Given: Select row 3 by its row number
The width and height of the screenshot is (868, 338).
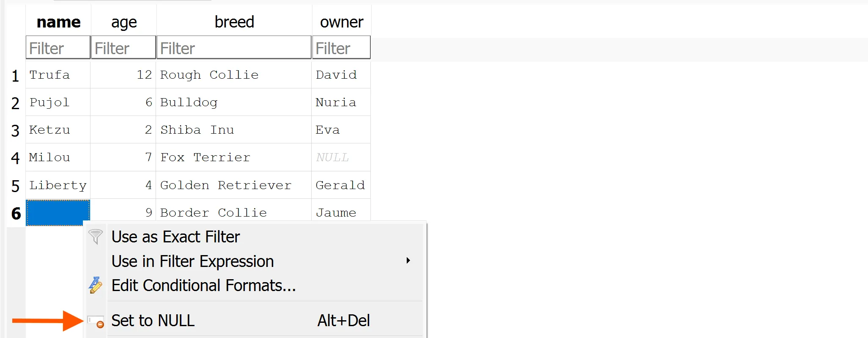Looking at the screenshot, I should (x=16, y=130).
